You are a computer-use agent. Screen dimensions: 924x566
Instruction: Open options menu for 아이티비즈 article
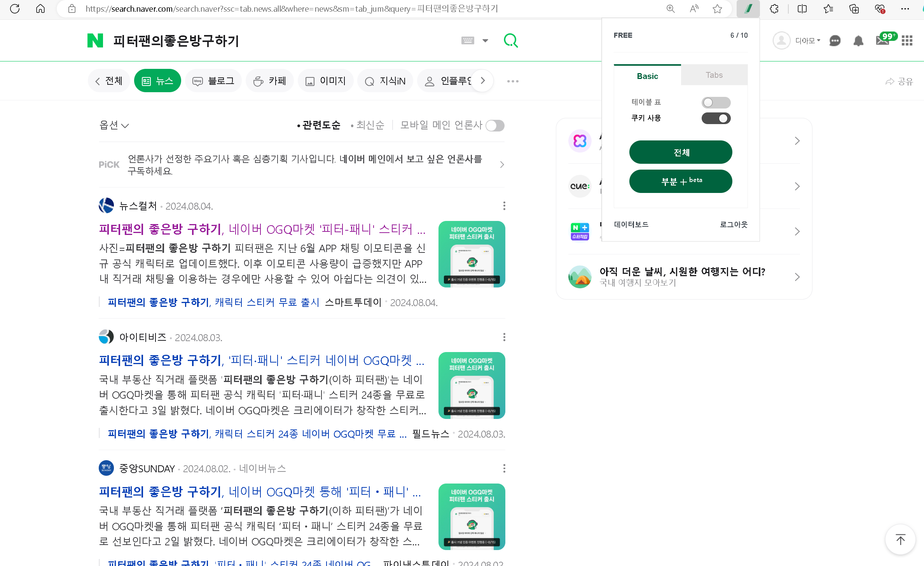click(504, 337)
